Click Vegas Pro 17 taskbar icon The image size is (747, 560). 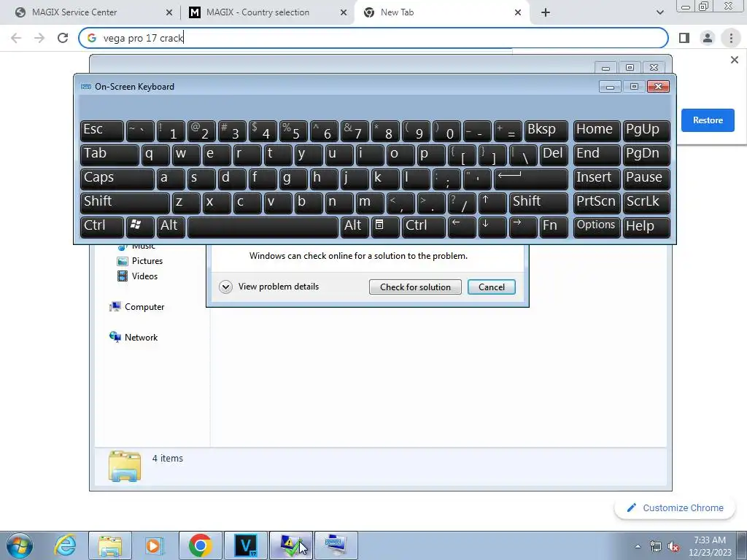(246, 545)
